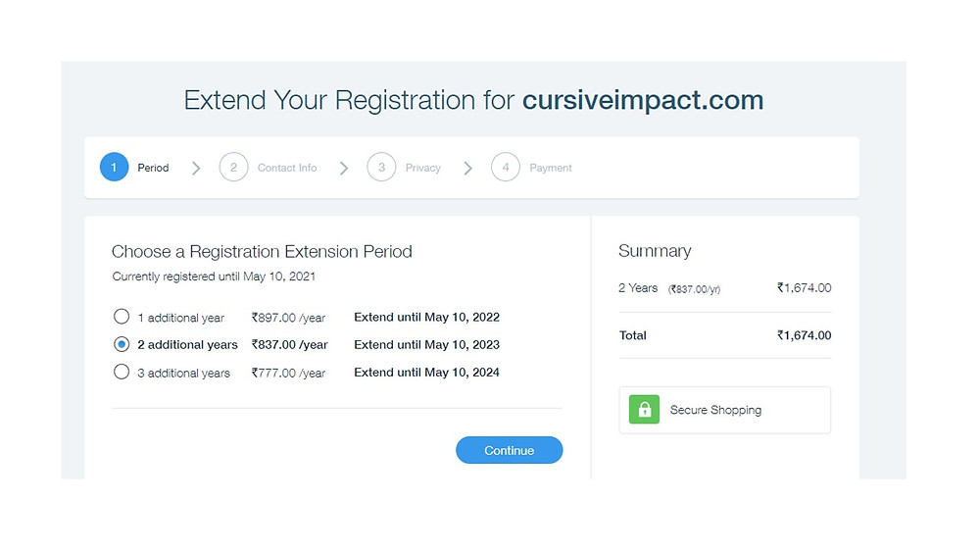The image size is (980, 552).
Task: Click Extend until May 10, 2024 text
Action: (426, 373)
